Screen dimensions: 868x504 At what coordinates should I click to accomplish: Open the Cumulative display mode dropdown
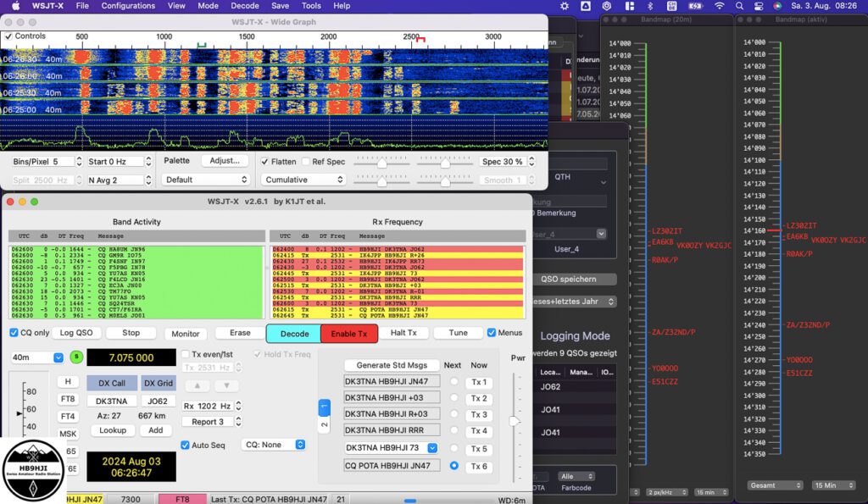[x=303, y=180]
